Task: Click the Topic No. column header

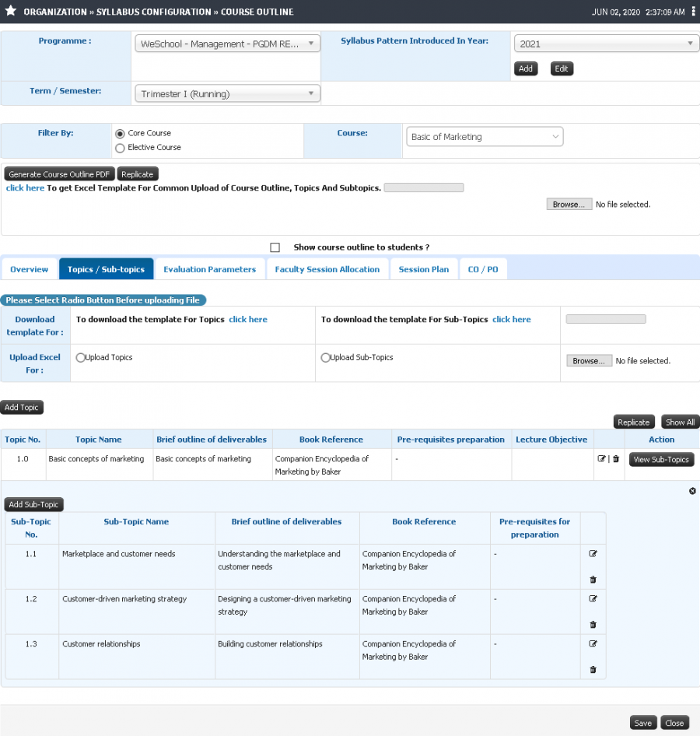Action: 23,440
